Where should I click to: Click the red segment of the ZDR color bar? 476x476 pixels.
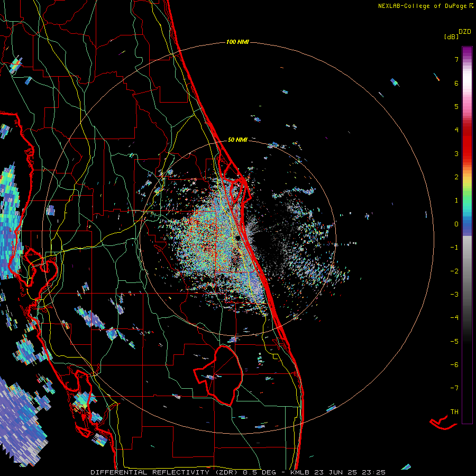[x=467, y=147]
